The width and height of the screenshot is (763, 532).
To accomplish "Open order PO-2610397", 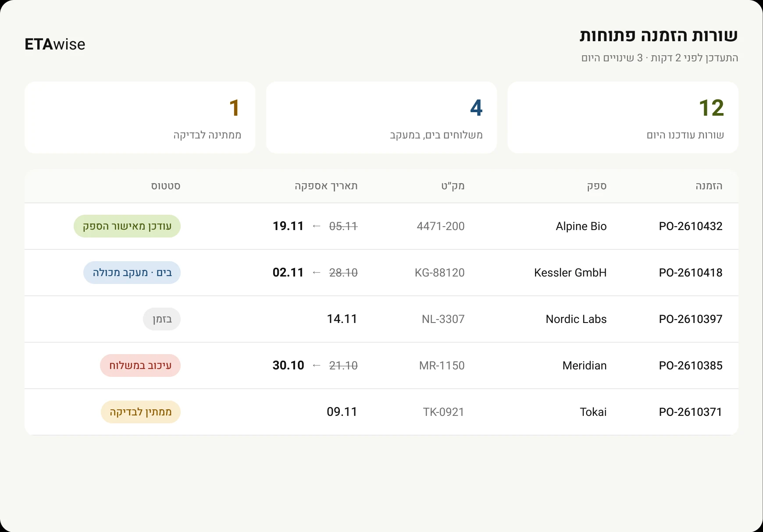I will click(691, 319).
